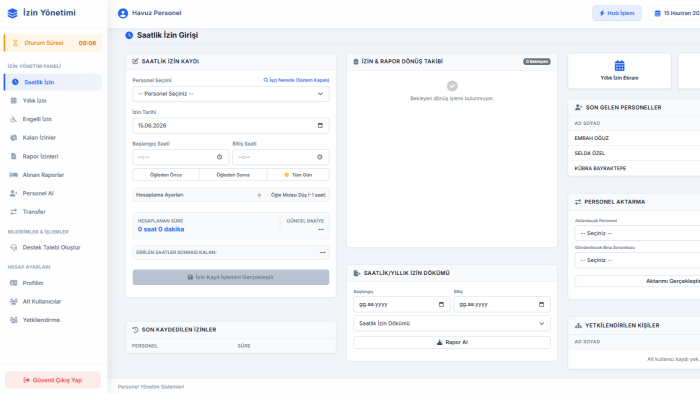Open the Personel Seçiniz dropdown
The height and width of the screenshot is (394, 700).
[231, 94]
